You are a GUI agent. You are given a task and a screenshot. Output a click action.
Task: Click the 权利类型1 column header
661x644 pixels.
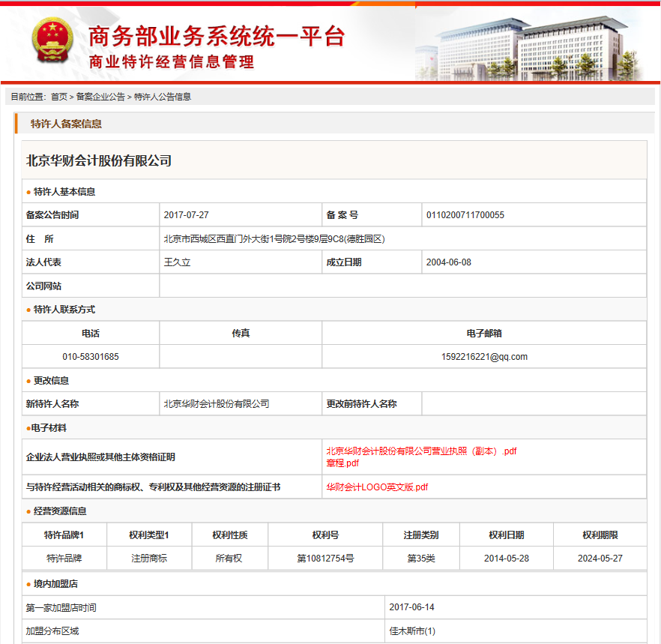point(149,535)
